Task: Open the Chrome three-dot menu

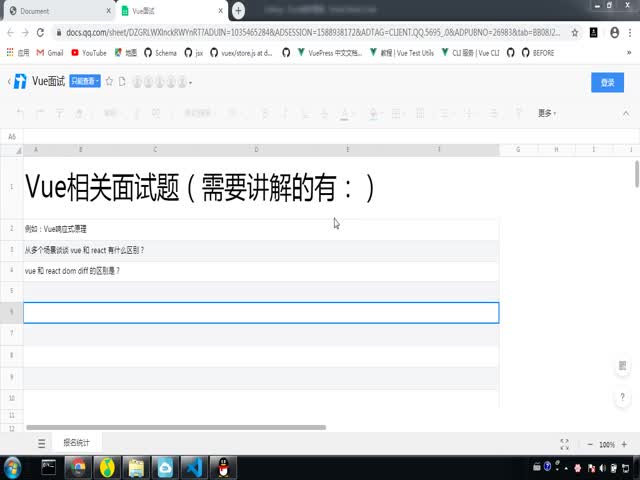Action: (x=631, y=33)
